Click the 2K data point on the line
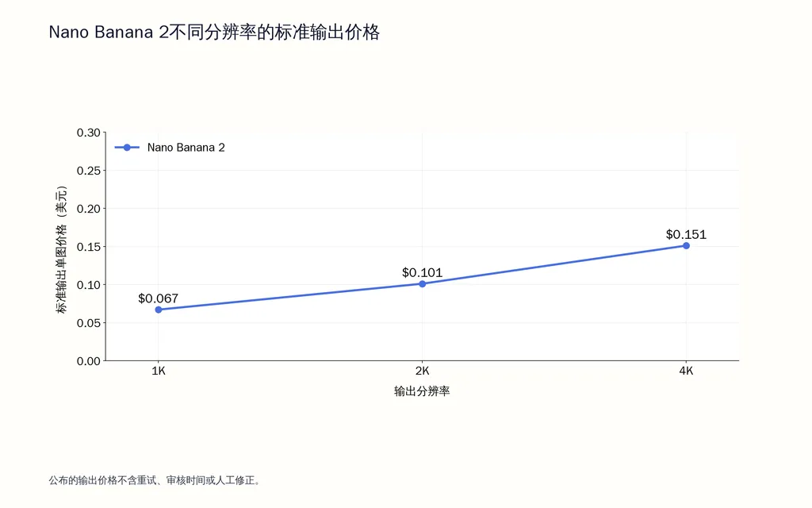This screenshot has height=508, width=812. click(x=422, y=283)
